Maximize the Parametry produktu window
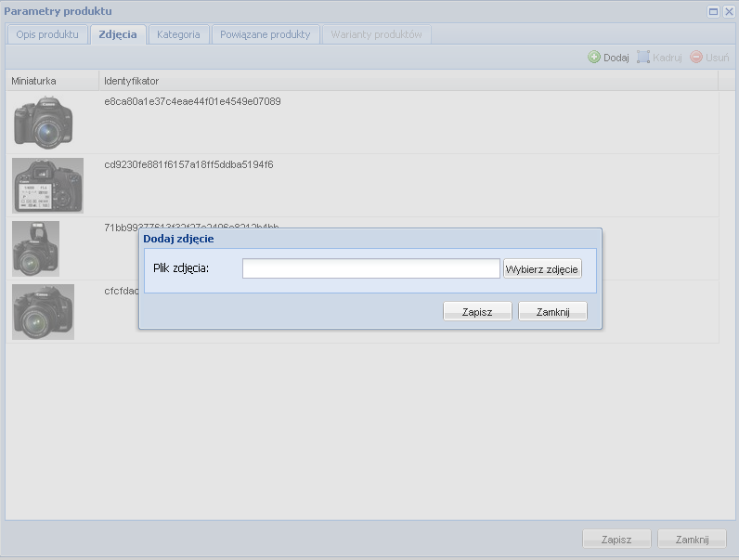 click(714, 11)
